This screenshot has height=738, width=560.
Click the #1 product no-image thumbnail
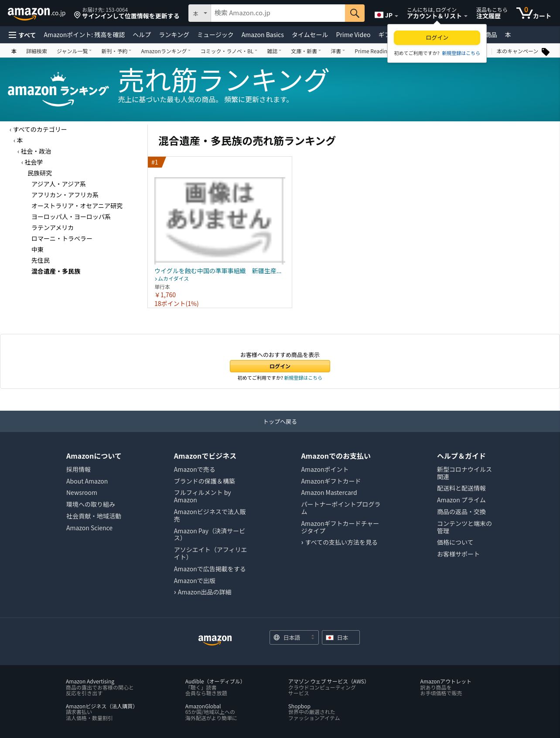point(219,220)
